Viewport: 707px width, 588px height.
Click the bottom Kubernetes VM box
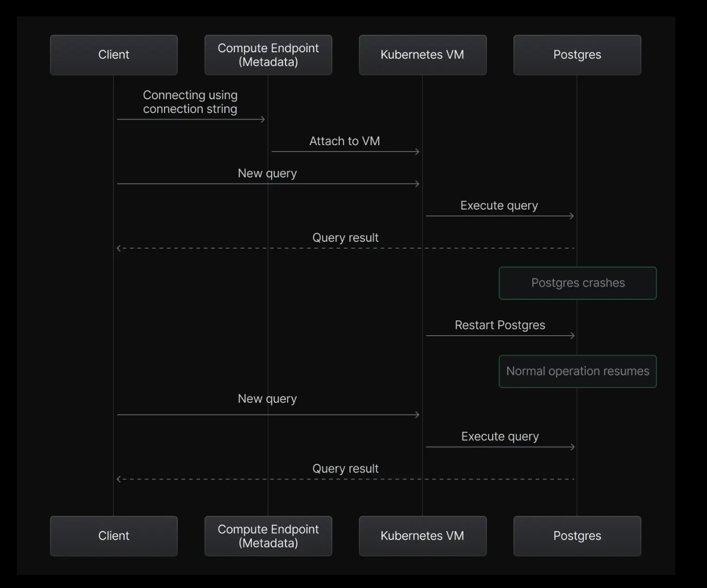point(423,536)
